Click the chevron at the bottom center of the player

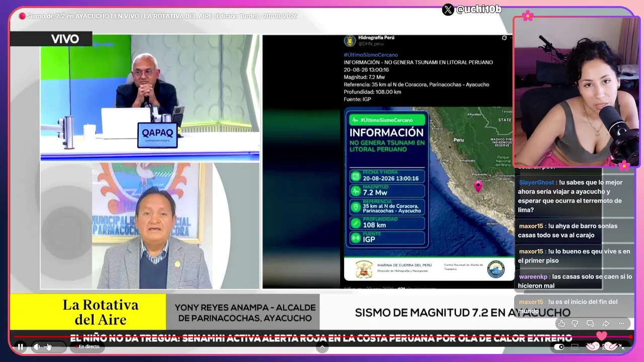322,346
